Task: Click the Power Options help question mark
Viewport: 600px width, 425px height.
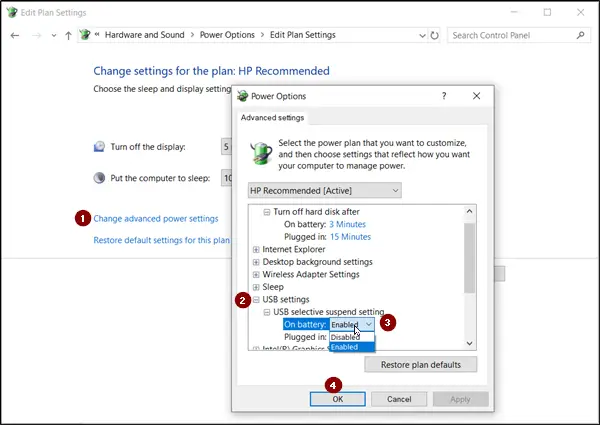Action: [444, 96]
